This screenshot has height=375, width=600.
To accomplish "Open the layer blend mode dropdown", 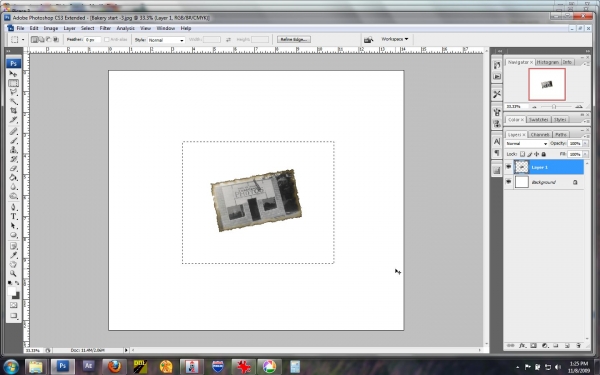I will coord(527,143).
